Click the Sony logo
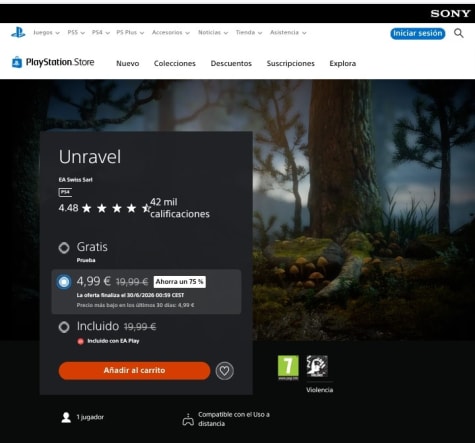475x443 pixels. point(450,14)
